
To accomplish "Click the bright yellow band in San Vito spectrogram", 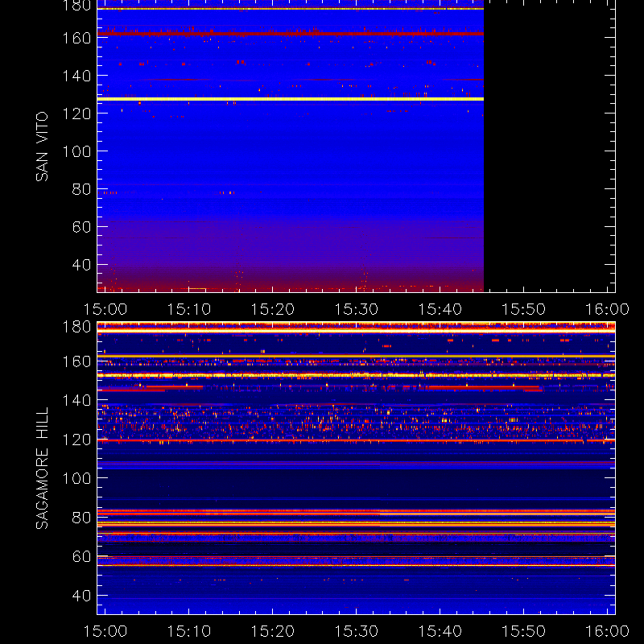I will pyautogui.click(x=291, y=99).
